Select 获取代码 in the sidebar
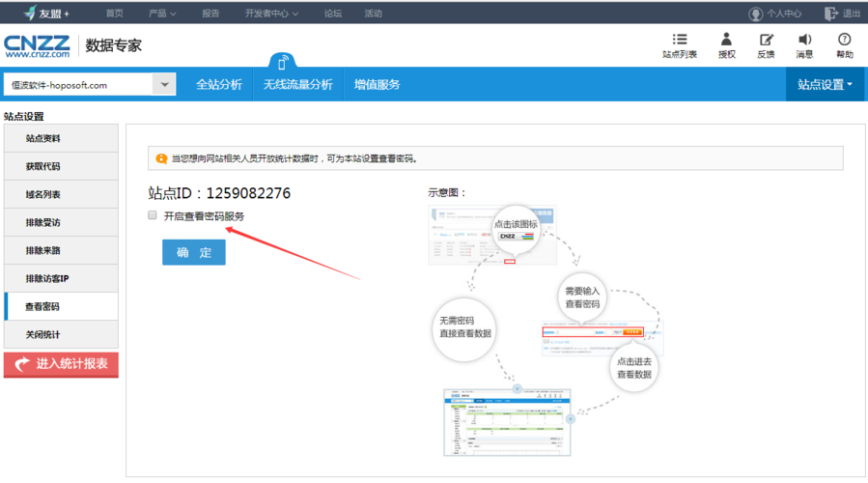Image resolution: width=868 pixels, height=483 pixels. point(61,166)
